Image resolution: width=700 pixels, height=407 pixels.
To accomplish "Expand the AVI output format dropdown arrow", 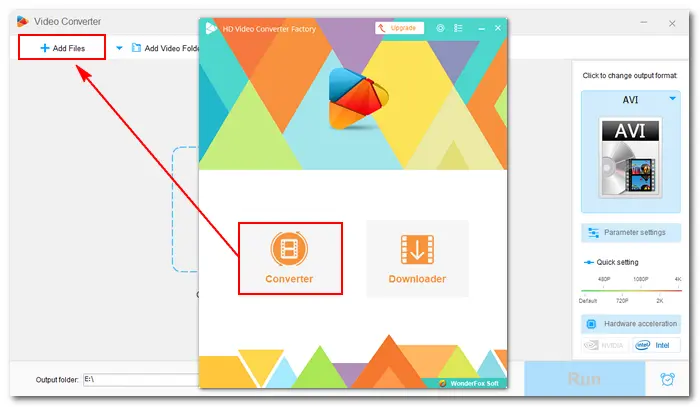I will click(x=672, y=99).
